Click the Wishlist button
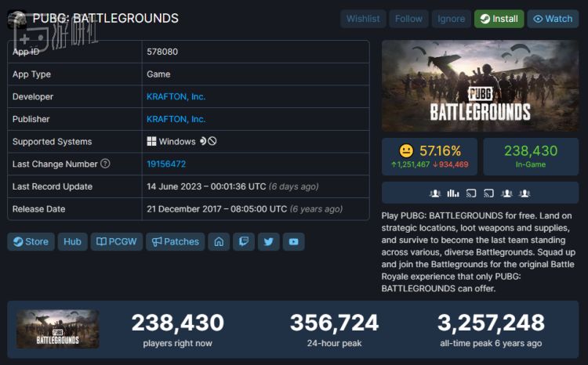This screenshot has width=588, height=365. [x=363, y=19]
